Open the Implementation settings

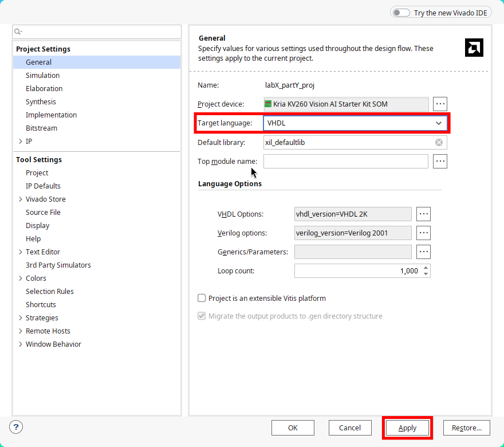pos(51,115)
